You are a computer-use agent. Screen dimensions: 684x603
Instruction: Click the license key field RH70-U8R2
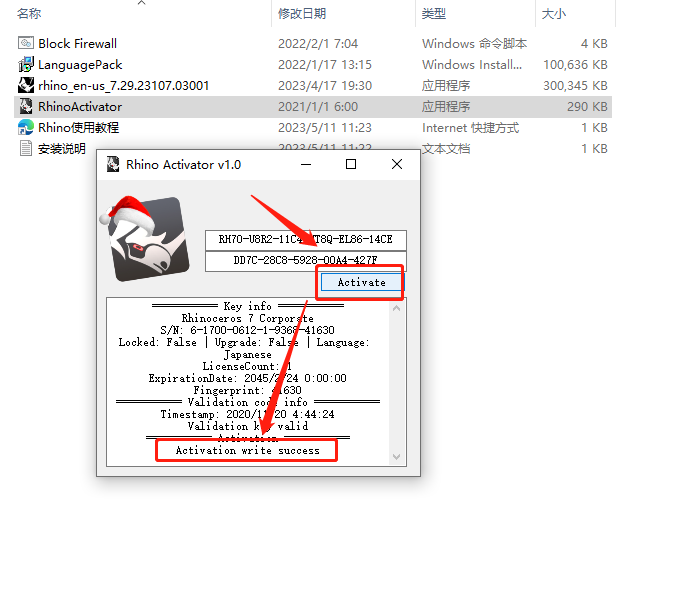pyautogui.click(x=305, y=240)
